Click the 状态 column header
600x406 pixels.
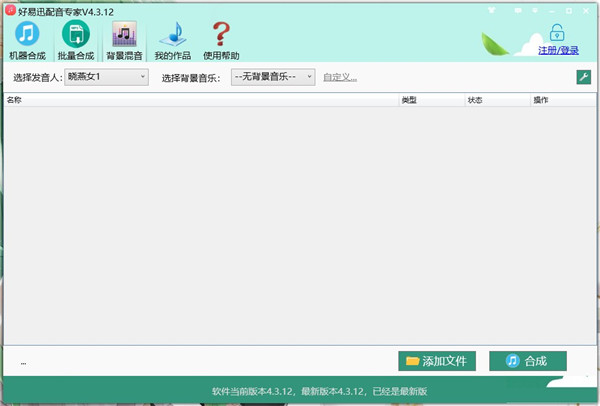pos(475,101)
